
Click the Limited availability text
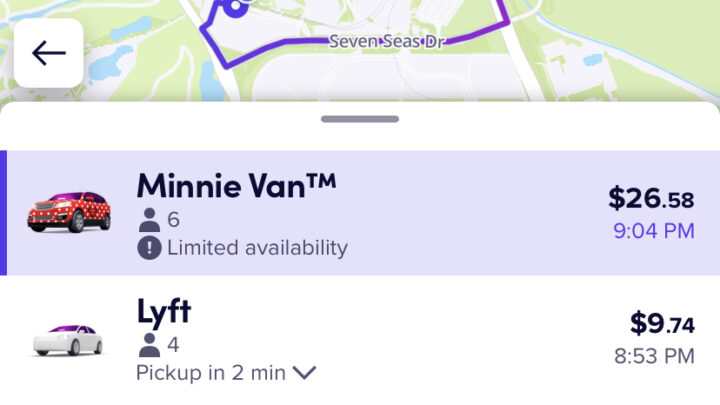coord(257,248)
